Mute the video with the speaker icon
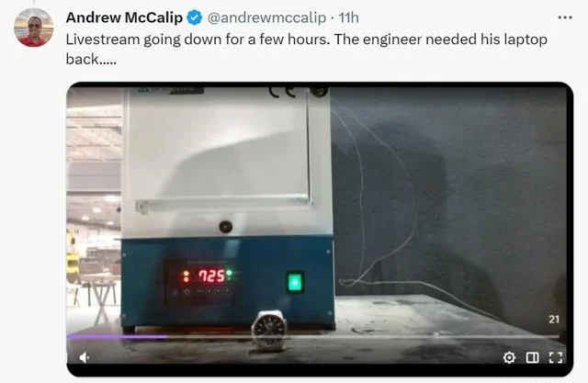This screenshot has width=588, height=383. pos(85,357)
